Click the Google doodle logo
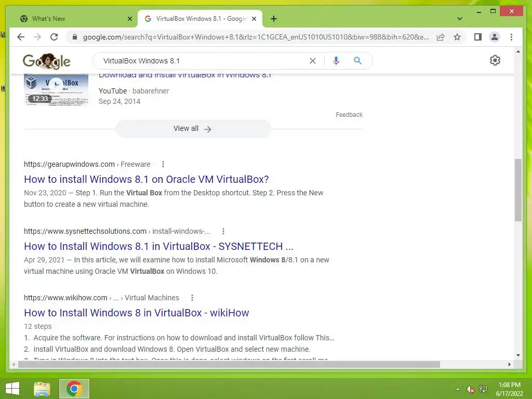Image resolution: width=532 pixels, height=399 pixels. [46, 61]
